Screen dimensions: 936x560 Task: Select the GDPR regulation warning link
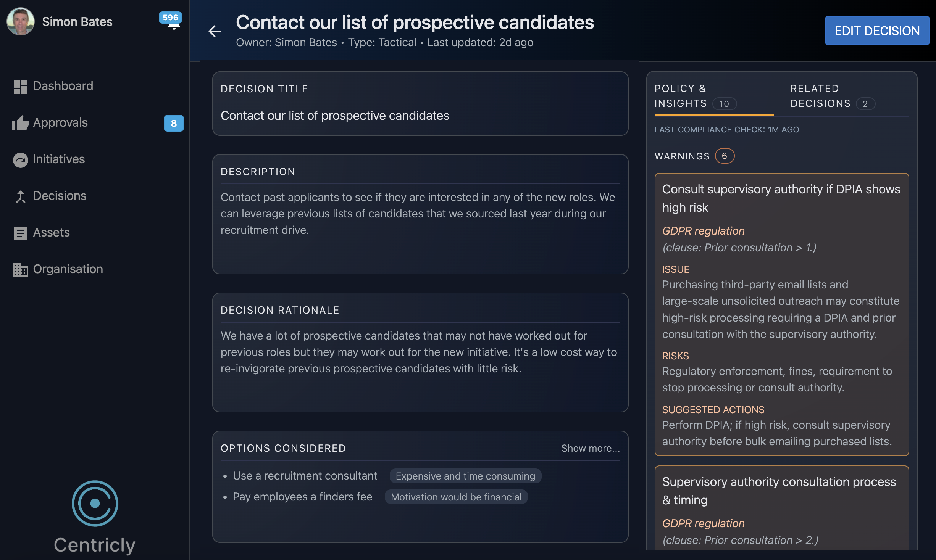click(704, 230)
